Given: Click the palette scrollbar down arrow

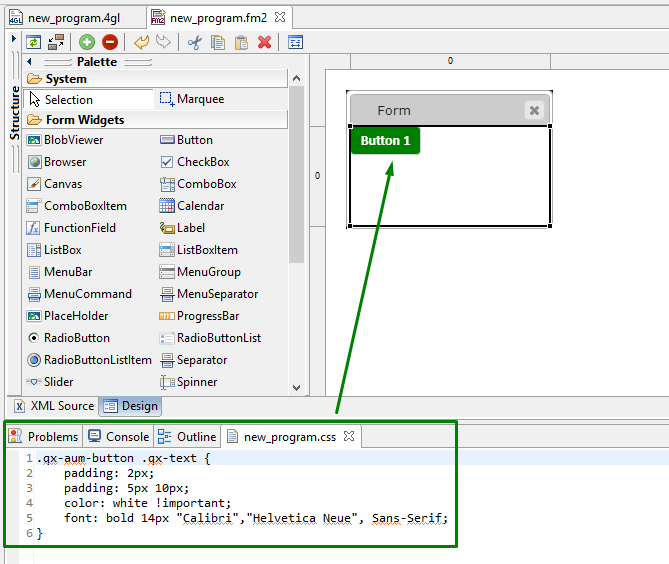Looking at the screenshot, I should pos(296,387).
